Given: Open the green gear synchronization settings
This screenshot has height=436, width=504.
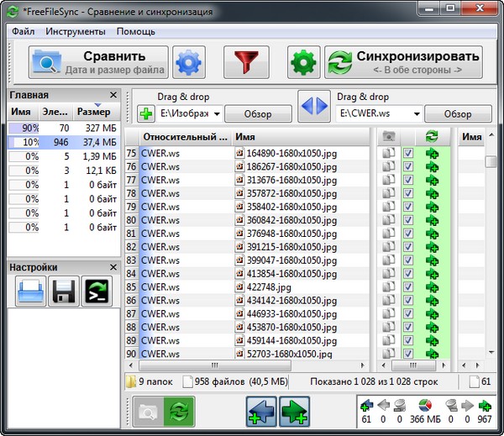Looking at the screenshot, I should [305, 62].
